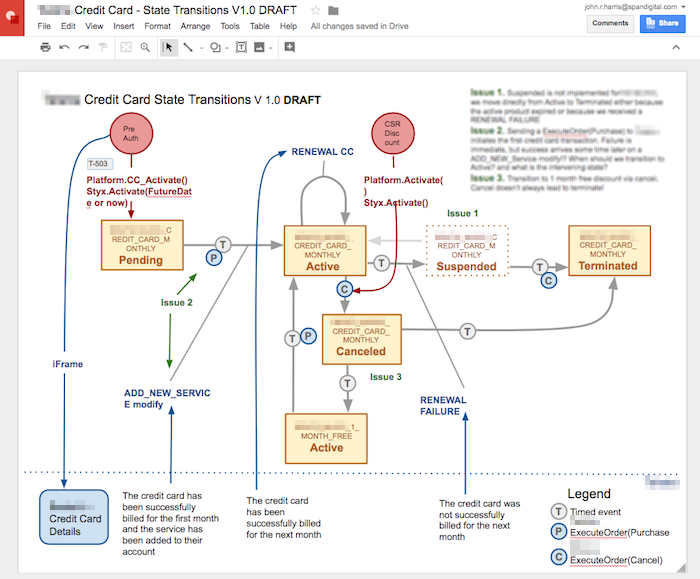Undo the last change
The width and height of the screenshot is (700, 579).
pos(64,47)
